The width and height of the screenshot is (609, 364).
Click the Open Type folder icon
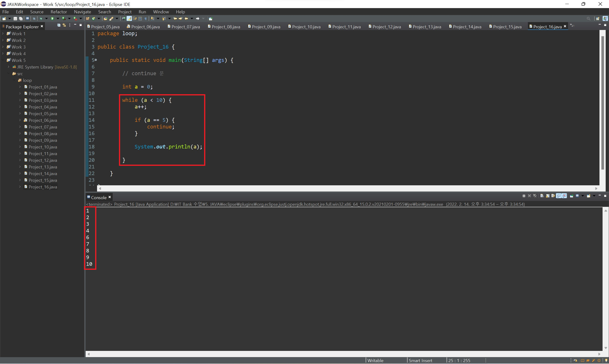point(105,19)
